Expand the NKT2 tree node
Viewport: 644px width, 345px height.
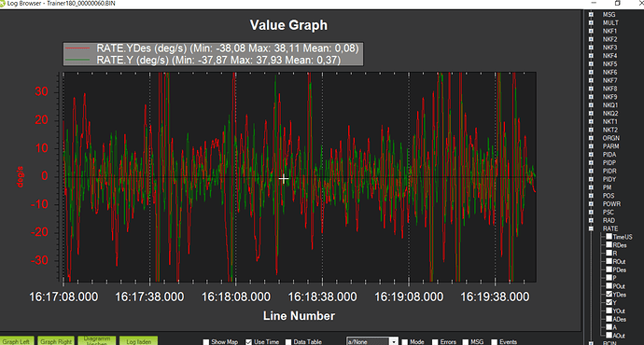pyautogui.click(x=591, y=130)
